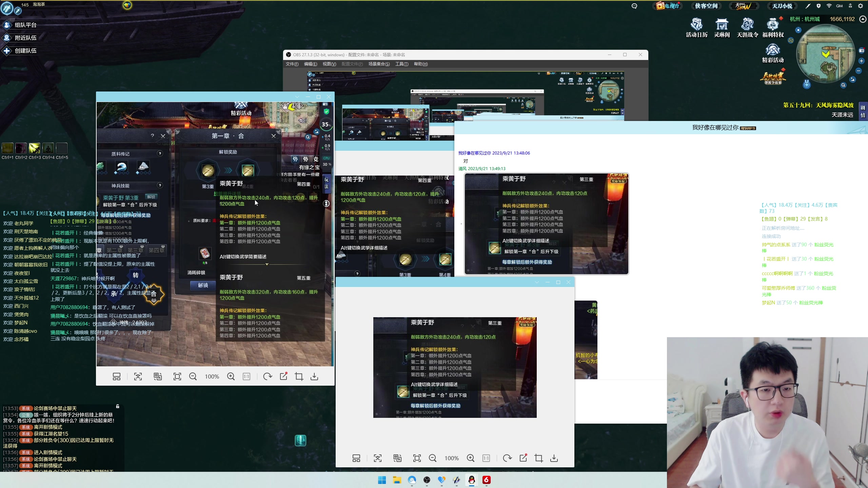
Task: Open the 文件(F) menu in OBS
Action: coord(292,64)
